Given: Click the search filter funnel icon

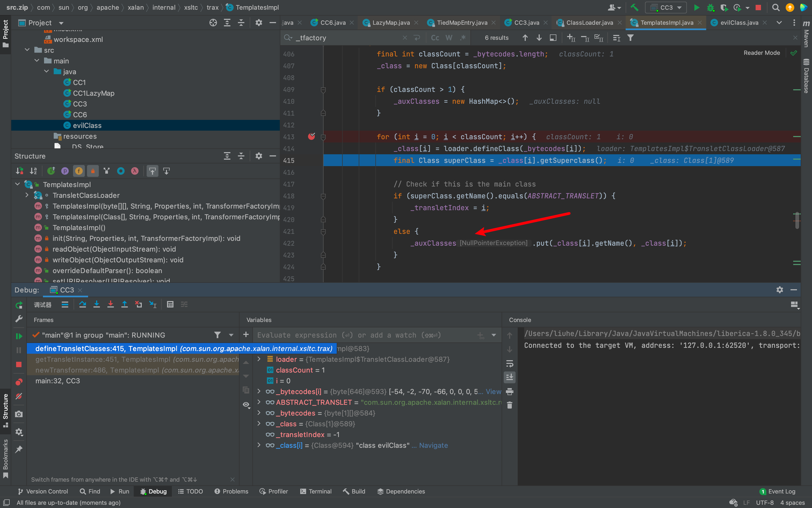Looking at the screenshot, I should [630, 38].
